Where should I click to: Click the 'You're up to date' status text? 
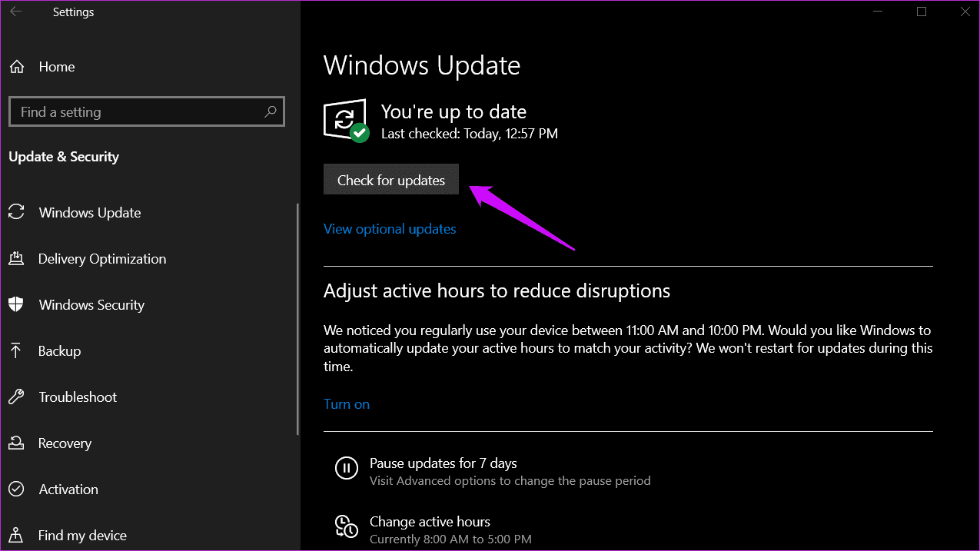(453, 111)
